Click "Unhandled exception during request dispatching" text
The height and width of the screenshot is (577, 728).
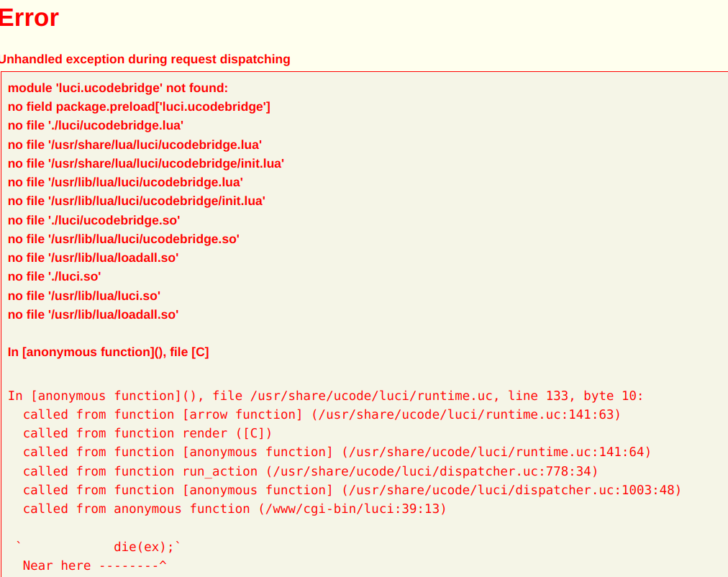pyautogui.click(x=145, y=60)
